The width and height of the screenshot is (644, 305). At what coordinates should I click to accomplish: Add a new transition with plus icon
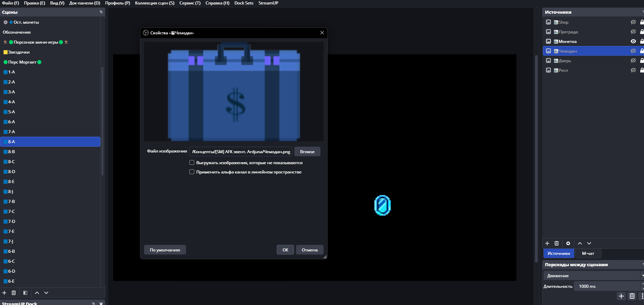(x=621, y=296)
